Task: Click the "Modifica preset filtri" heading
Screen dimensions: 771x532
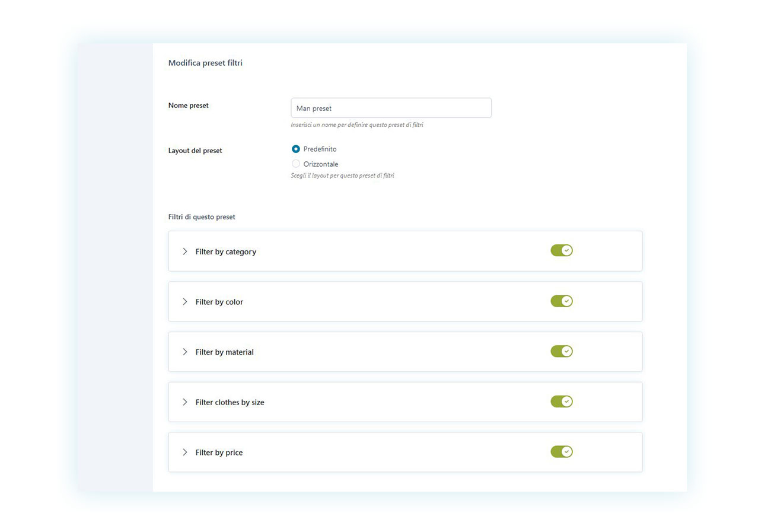Action: click(205, 63)
